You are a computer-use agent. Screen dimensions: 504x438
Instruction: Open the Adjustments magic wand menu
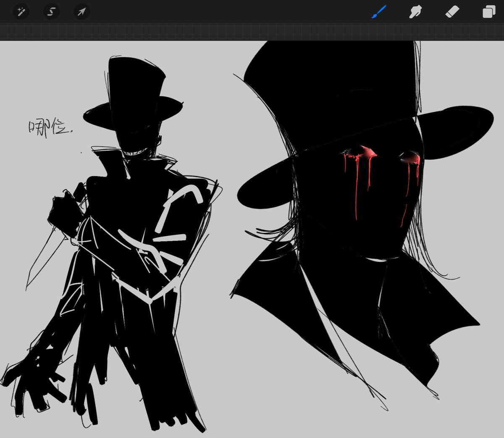(21, 12)
